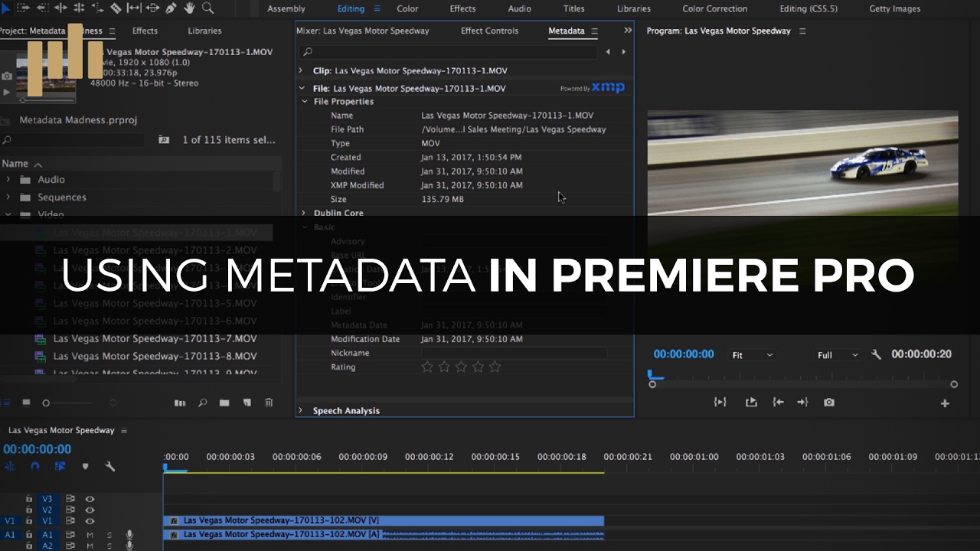980x551 pixels.
Task: Select the Razor tool
Action: (116, 8)
